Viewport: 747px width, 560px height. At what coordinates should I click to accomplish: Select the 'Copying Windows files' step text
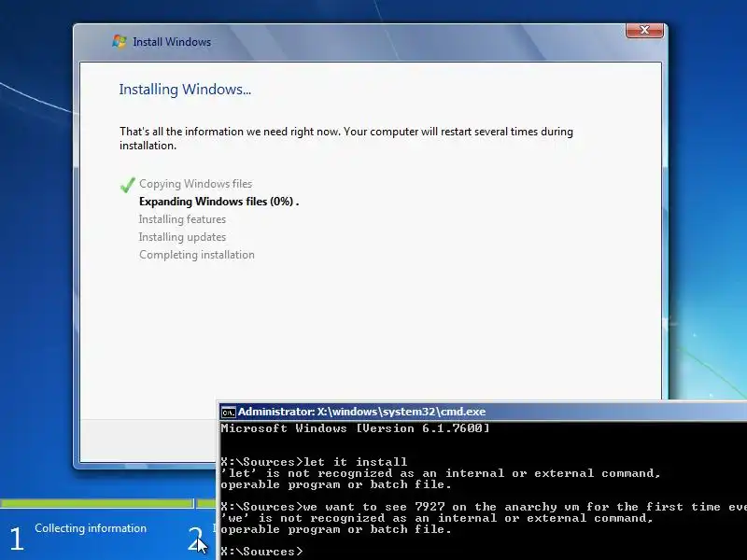(195, 184)
